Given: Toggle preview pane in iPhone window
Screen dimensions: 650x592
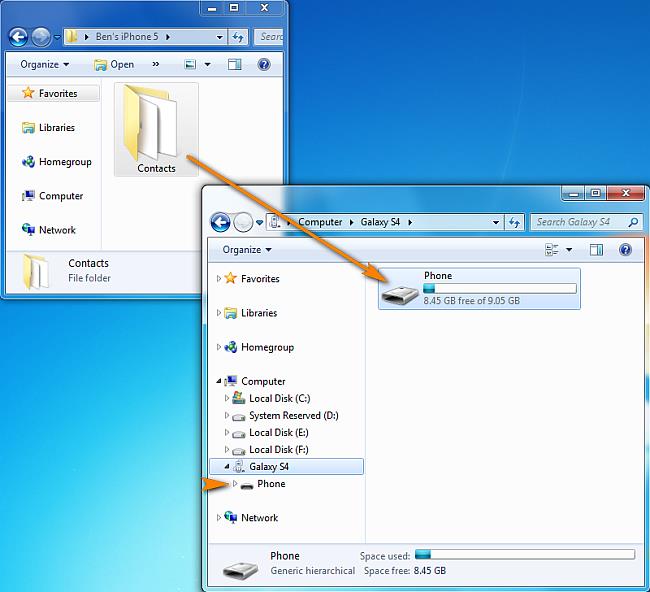Looking at the screenshot, I should (x=234, y=64).
